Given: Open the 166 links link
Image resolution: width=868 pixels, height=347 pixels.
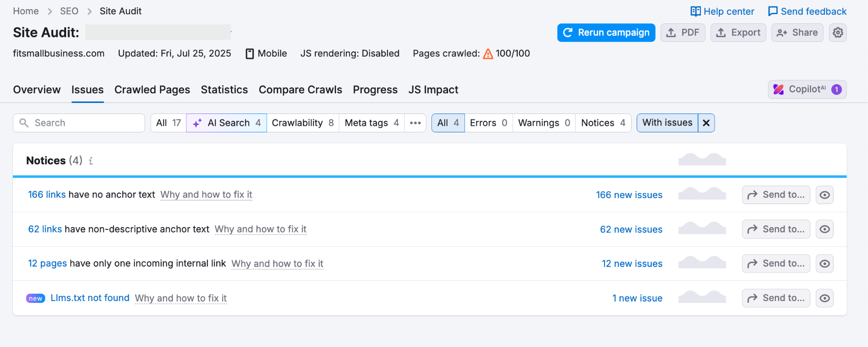Looking at the screenshot, I should [x=47, y=194].
